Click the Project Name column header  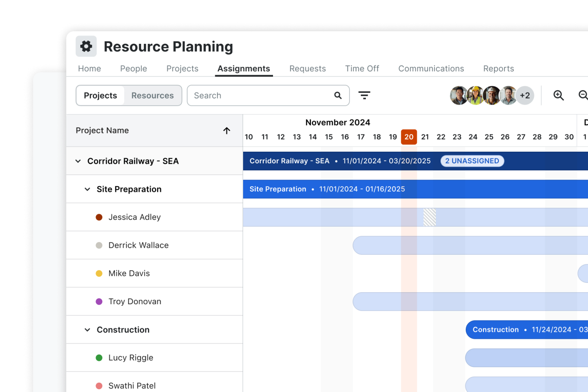(x=154, y=131)
